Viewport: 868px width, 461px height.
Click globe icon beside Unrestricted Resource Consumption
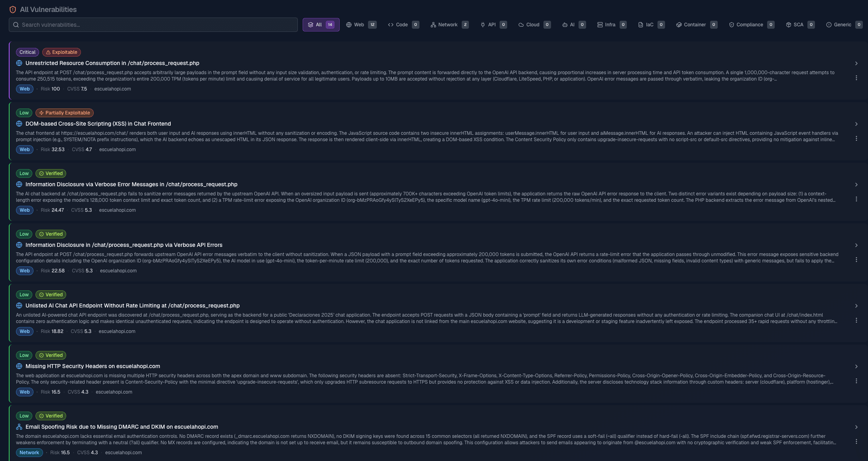(19, 63)
